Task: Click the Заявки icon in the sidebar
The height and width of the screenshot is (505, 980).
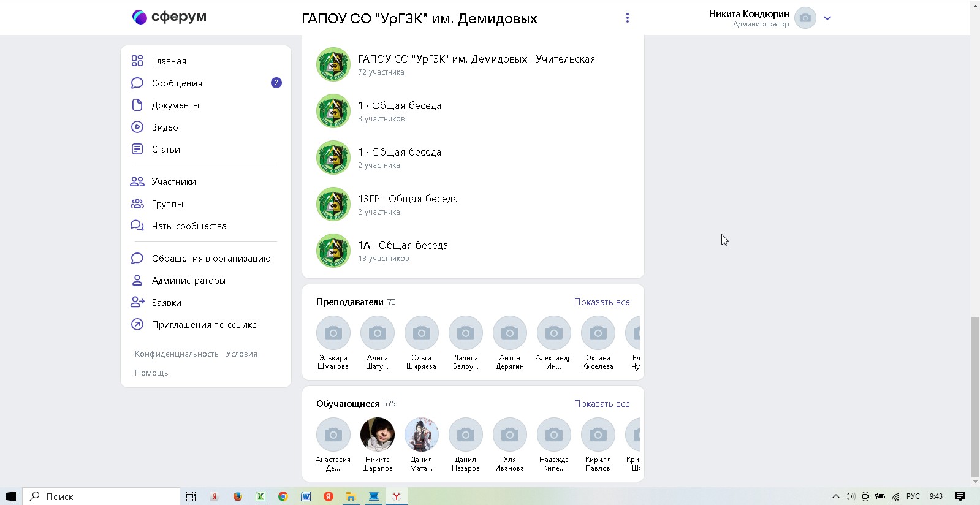Action: (137, 302)
